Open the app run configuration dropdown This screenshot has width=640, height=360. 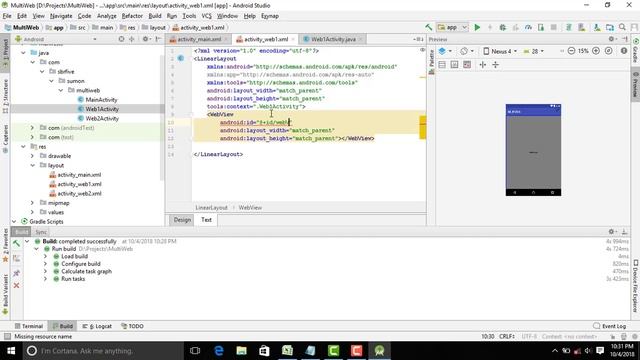click(452, 27)
